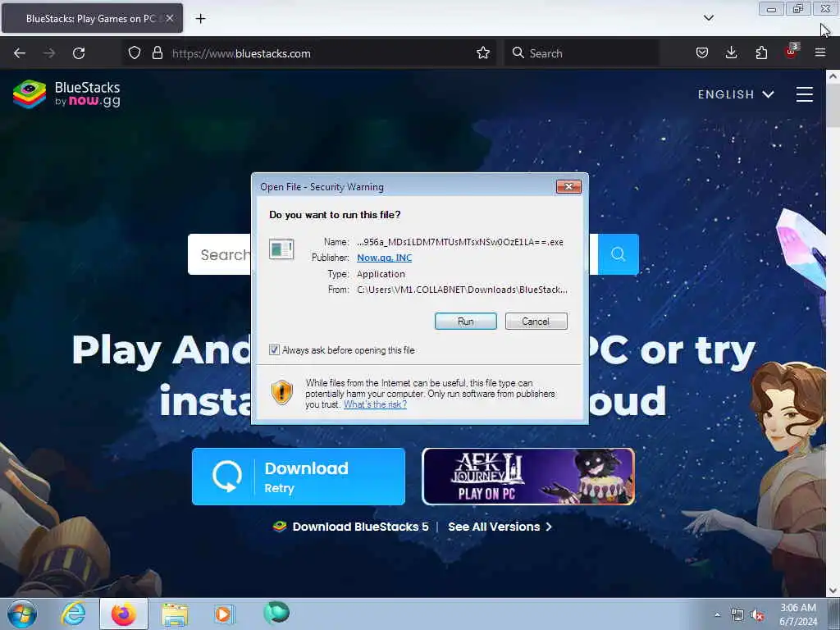Image resolution: width=840 pixels, height=630 pixels.
Task: Click the green round taskbar app icon
Action: pos(276,613)
